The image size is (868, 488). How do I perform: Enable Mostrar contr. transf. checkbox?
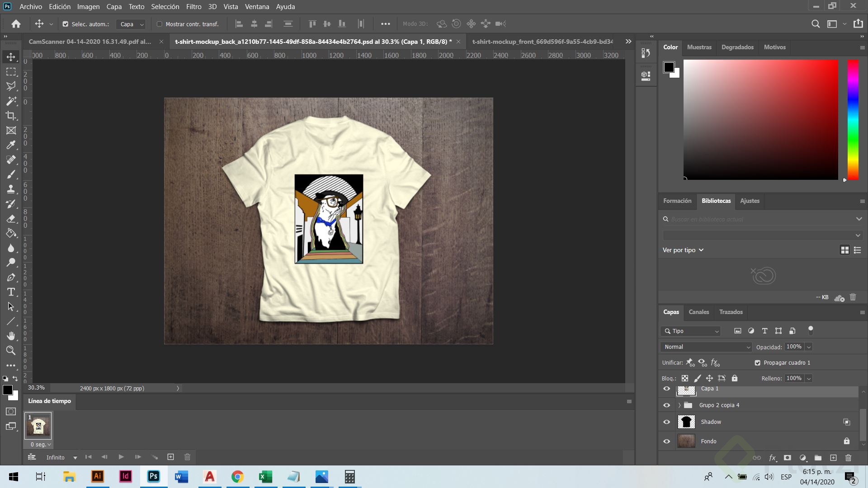pyautogui.click(x=159, y=24)
